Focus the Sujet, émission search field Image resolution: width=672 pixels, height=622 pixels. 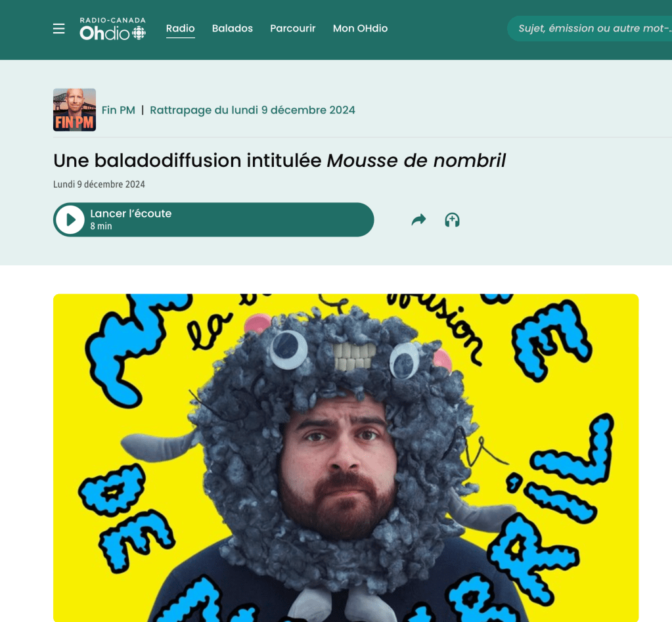(x=590, y=29)
